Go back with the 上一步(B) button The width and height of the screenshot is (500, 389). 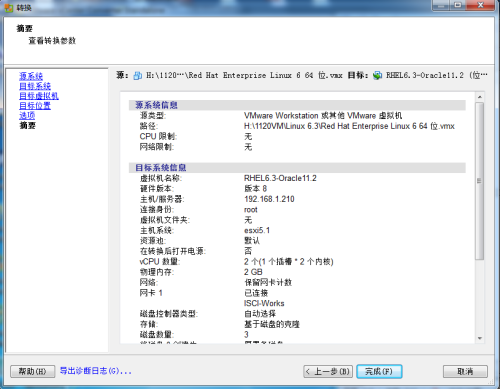[x=328, y=371]
